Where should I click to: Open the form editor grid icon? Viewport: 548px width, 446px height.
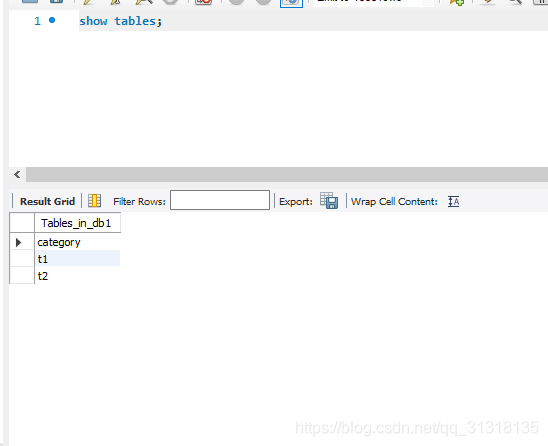[94, 201]
